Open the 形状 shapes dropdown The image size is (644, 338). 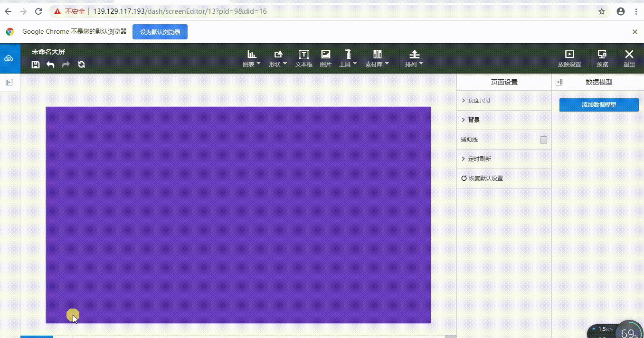point(278,59)
